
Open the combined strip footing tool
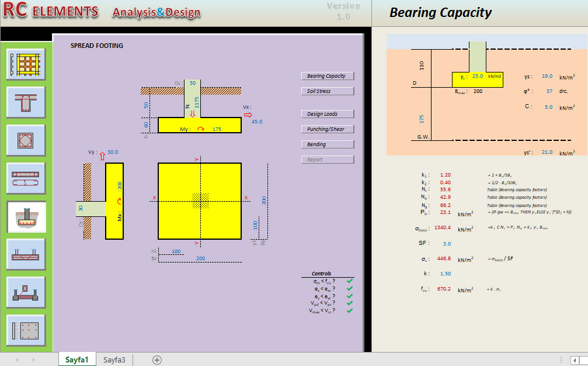coord(26,254)
